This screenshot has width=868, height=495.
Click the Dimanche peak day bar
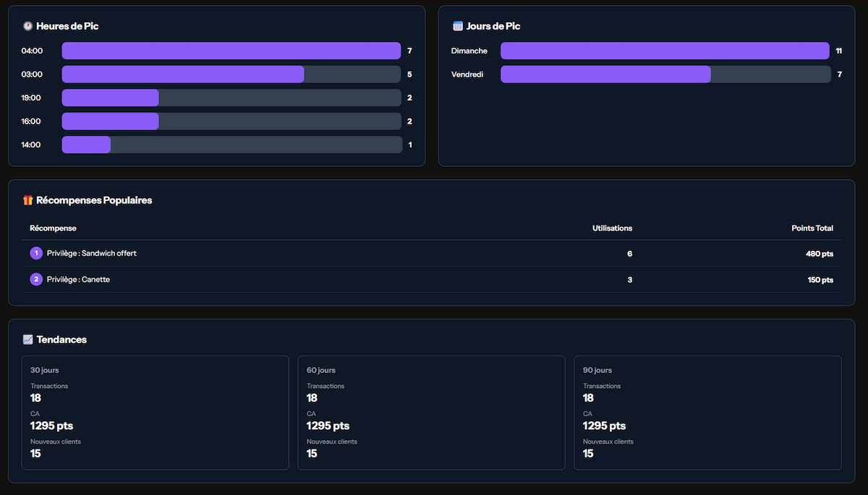tap(665, 51)
